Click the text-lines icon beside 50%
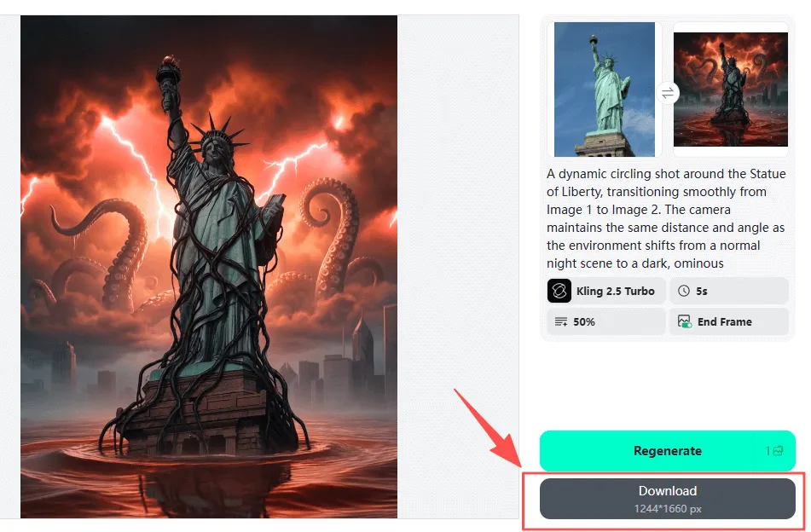The image size is (811, 532). (x=560, y=322)
